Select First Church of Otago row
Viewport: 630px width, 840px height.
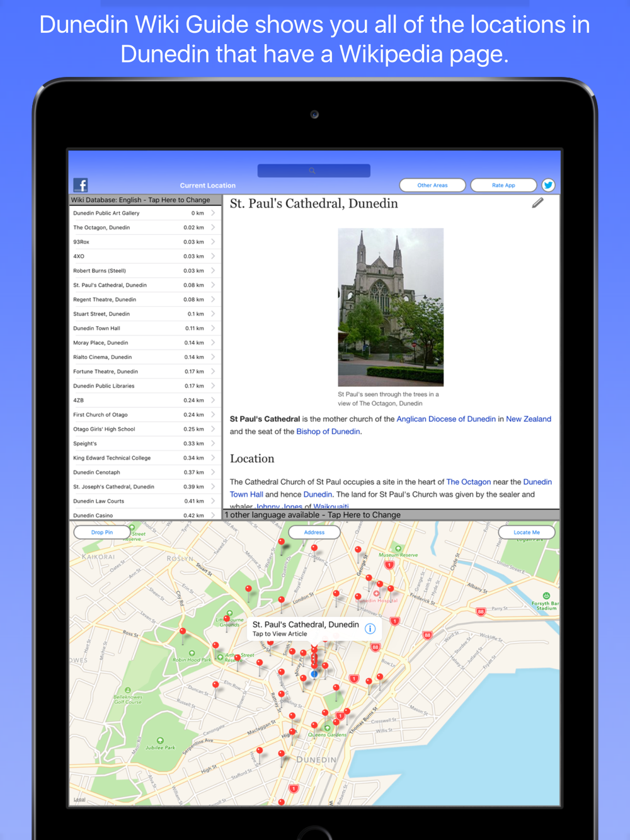point(145,415)
